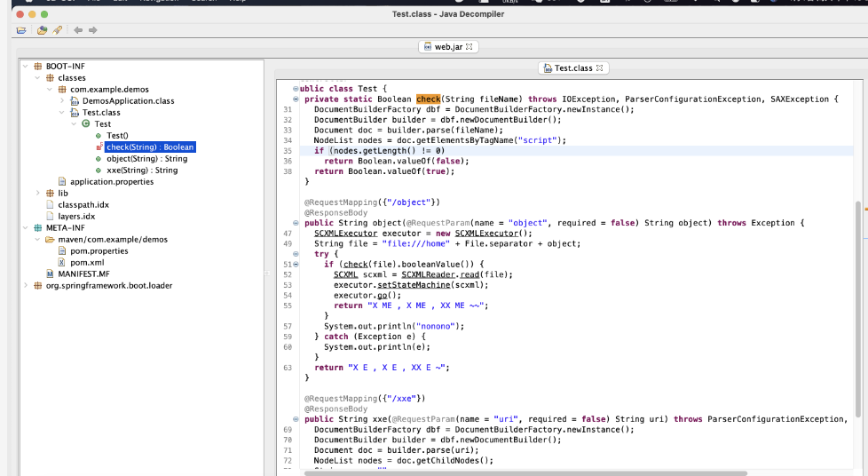This screenshot has width=868, height=476.
Task: Follow the check(file) call link at line 51
Action: pyautogui.click(x=355, y=265)
